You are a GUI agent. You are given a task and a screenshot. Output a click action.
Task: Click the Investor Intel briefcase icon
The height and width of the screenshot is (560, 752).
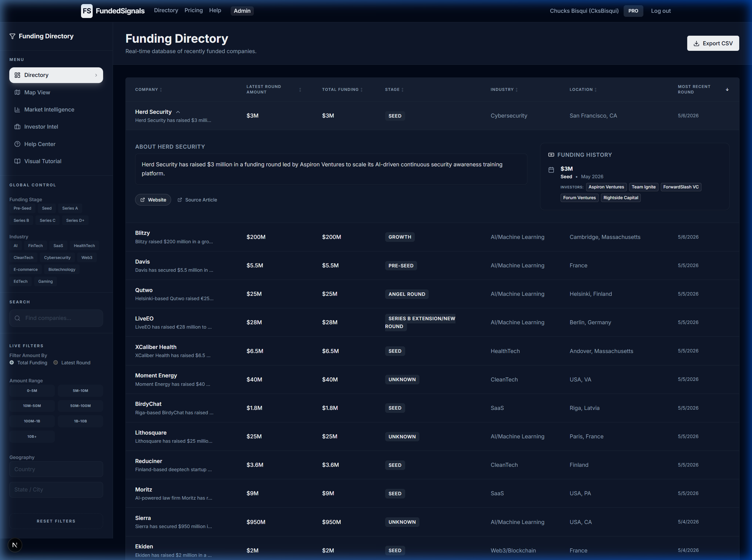(17, 127)
